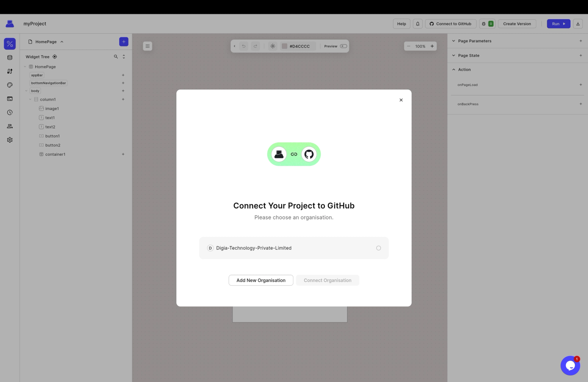Collapse the Action section
Screen dimensions: 588x382
pos(453,69)
